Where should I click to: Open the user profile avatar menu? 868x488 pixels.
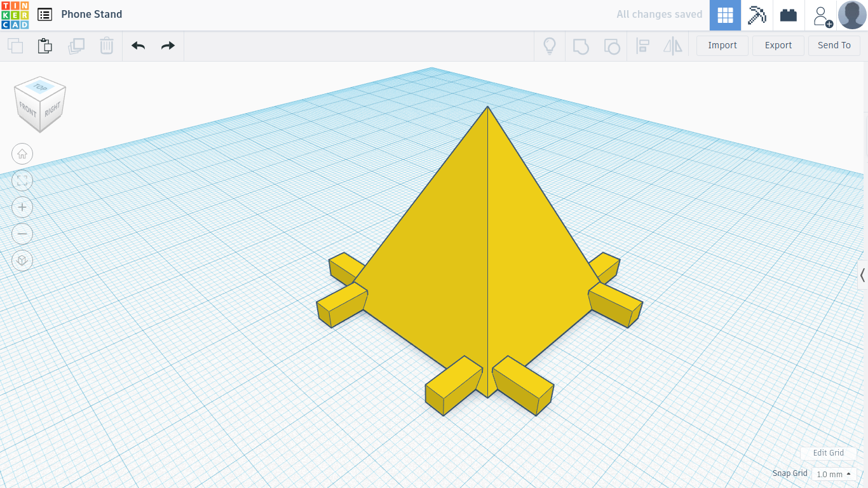click(x=852, y=15)
